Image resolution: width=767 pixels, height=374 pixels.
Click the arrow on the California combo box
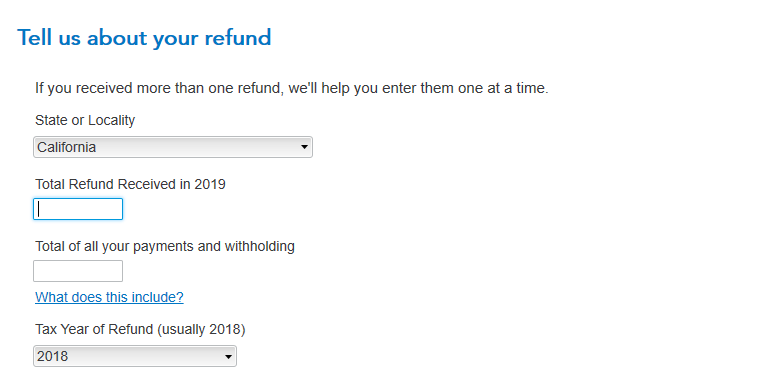(304, 147)
